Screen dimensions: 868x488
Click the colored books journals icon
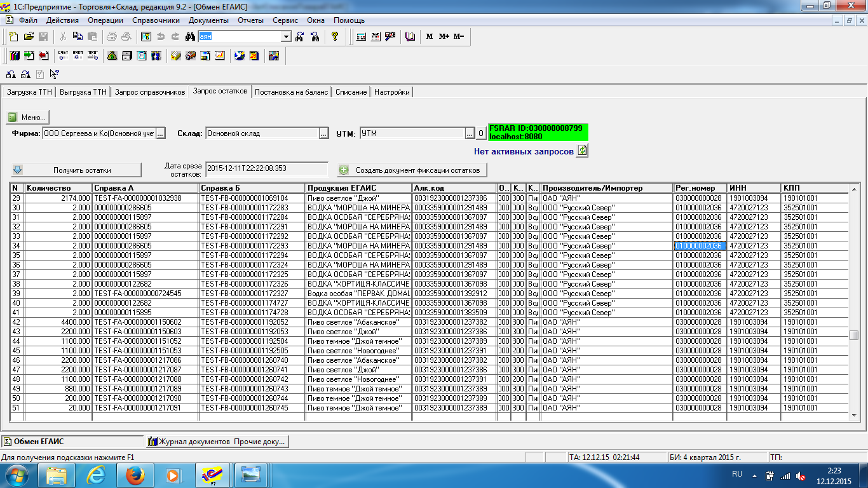pos(14,56)
